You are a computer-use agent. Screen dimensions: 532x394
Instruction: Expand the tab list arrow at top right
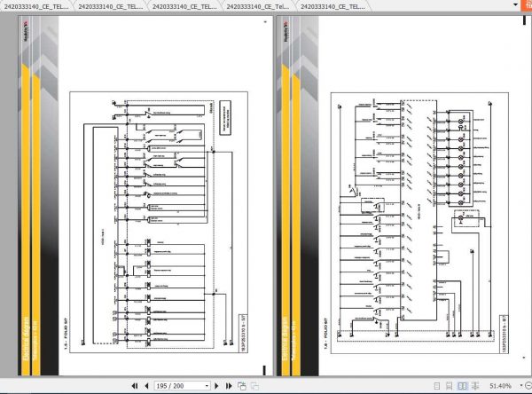coord(515,4)
